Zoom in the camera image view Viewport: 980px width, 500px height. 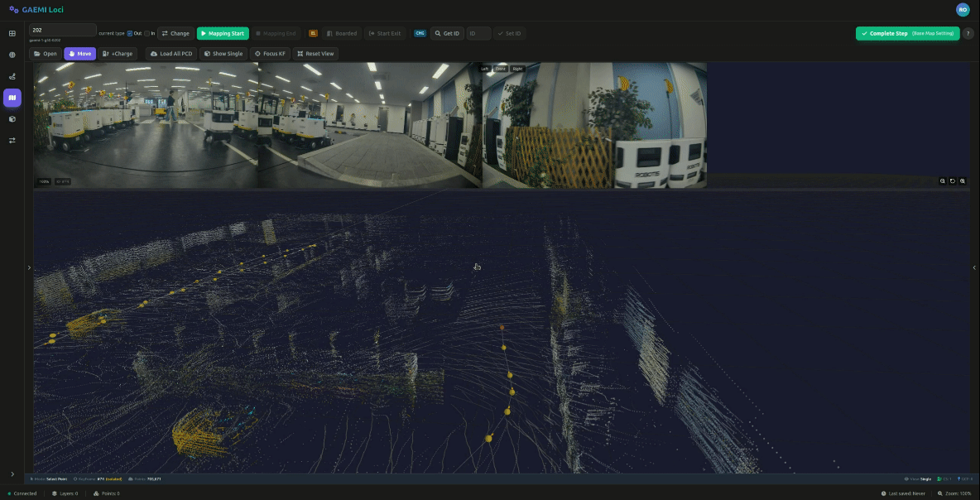(x=963, y=180)
